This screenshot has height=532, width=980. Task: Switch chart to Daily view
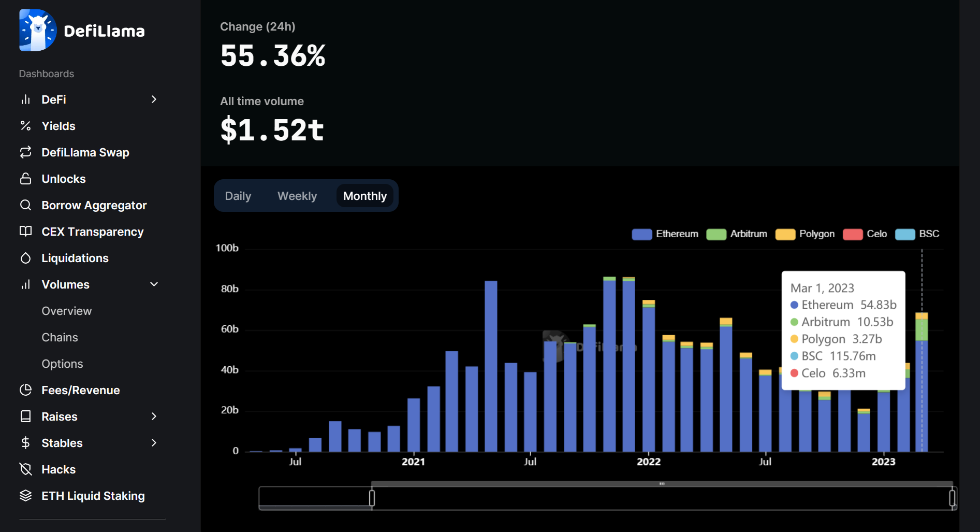coord(238,196)
